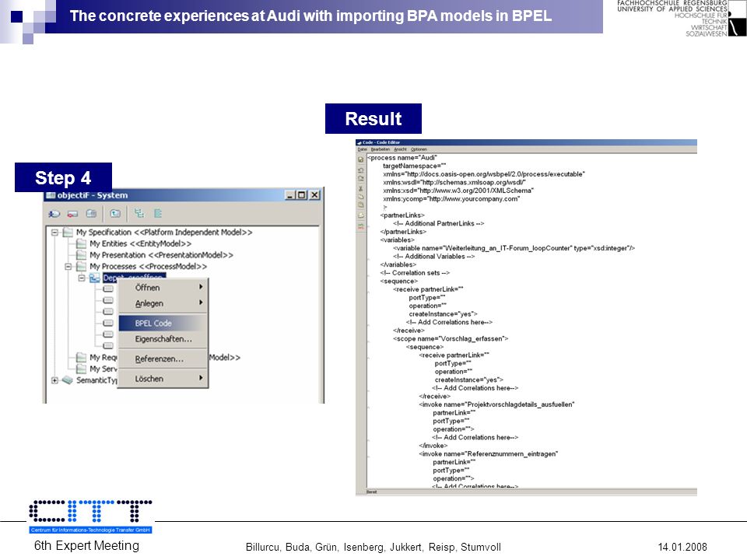
Task: Click the Code Editor title bar icon
Action: pyautogui.click(x=359, y=142)
